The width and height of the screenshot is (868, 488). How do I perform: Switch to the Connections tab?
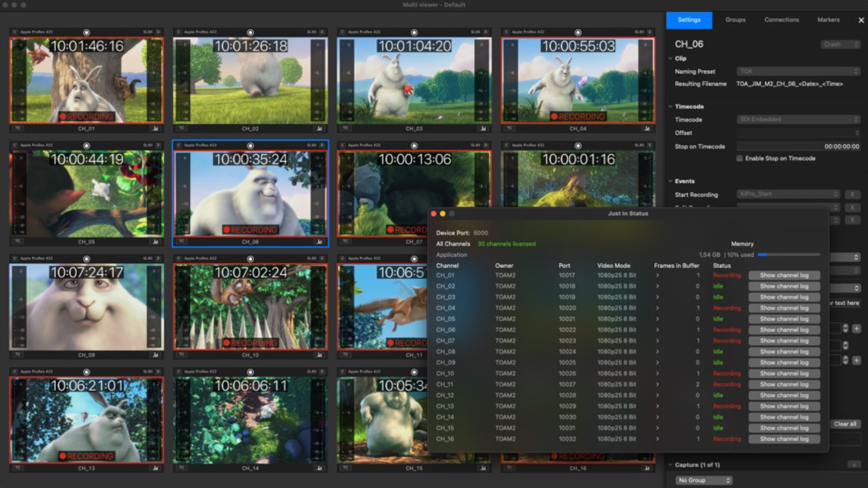(781, 20)
